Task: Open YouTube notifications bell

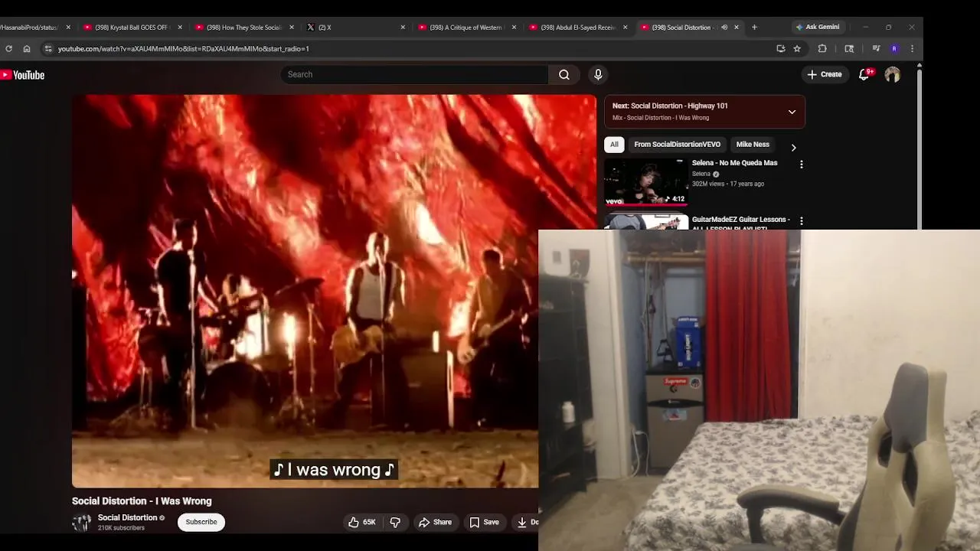Action: 864,74
